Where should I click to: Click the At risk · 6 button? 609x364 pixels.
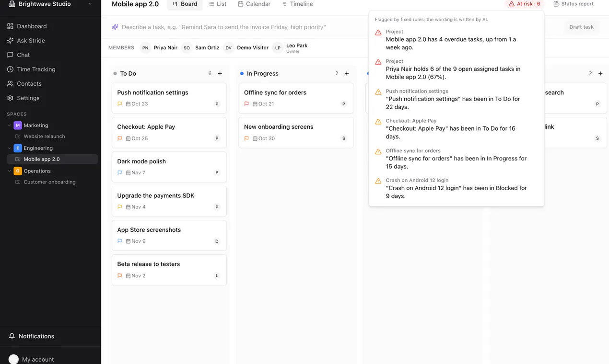[x=524, y=4]
